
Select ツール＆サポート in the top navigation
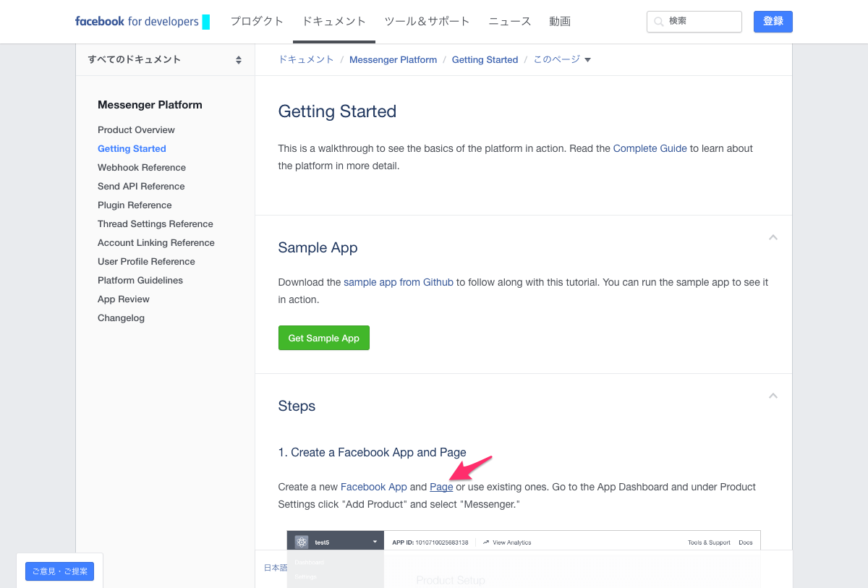[x=427, y=22]
